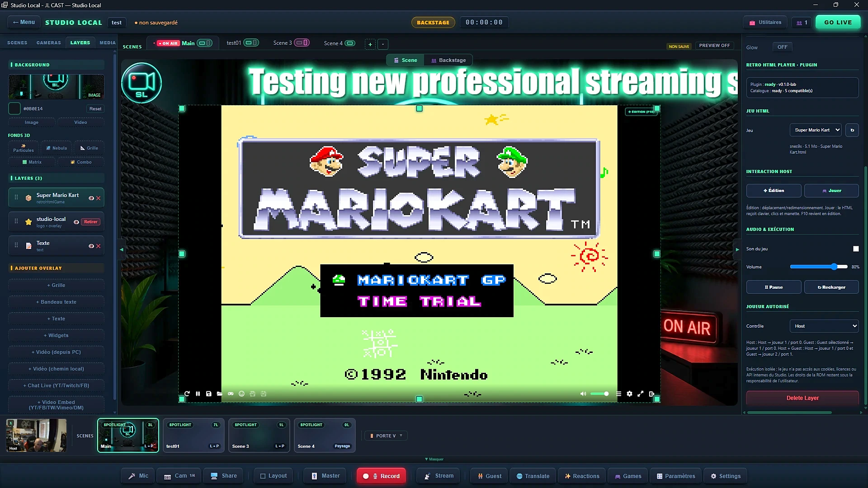868x488 pixels.
Task: Remove the Texte layer with red X
Action: (x=99, y=246)
